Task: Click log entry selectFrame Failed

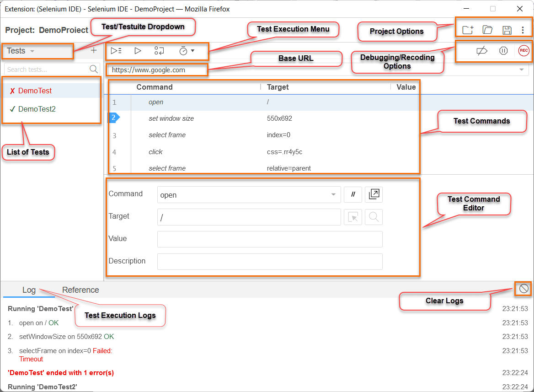Action: (65, 354)
